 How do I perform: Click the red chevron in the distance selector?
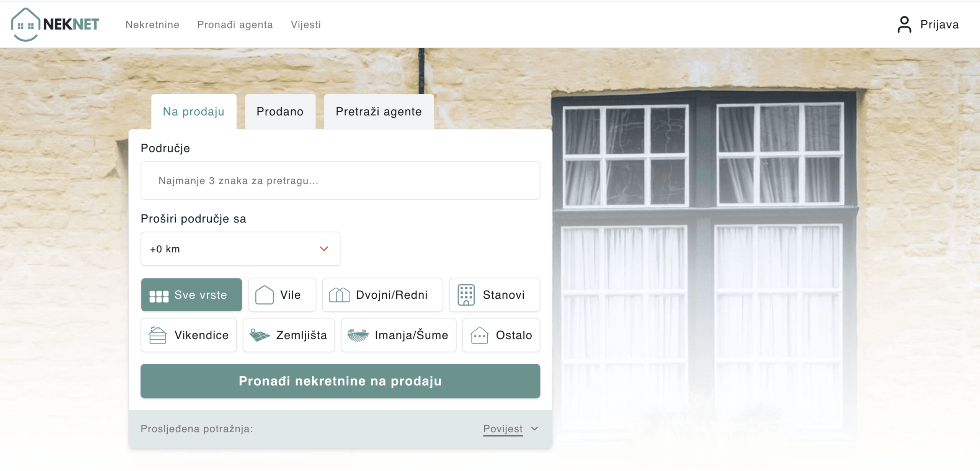click(324, 249)
